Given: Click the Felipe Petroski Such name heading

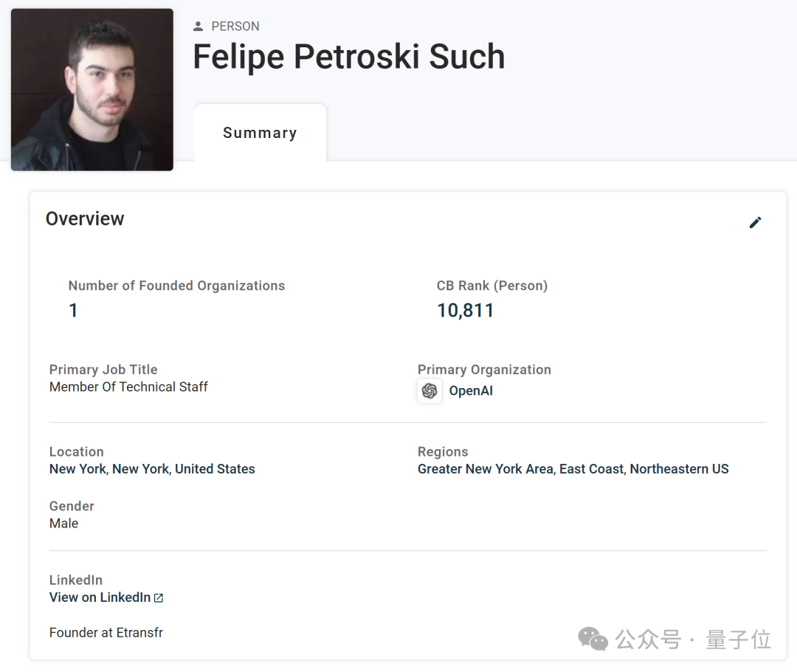Looking at the screenshot, I should (x=348, y=58).
